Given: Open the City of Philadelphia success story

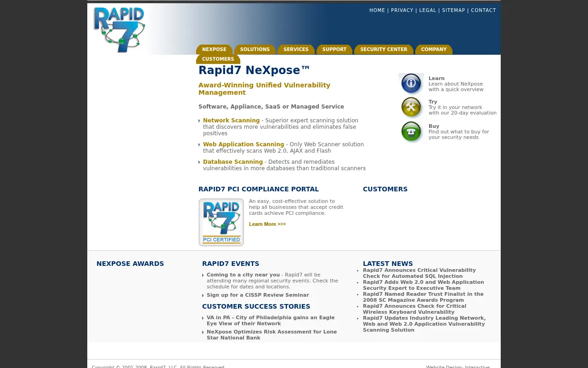Looking at the screenshot, I should 271,321.
